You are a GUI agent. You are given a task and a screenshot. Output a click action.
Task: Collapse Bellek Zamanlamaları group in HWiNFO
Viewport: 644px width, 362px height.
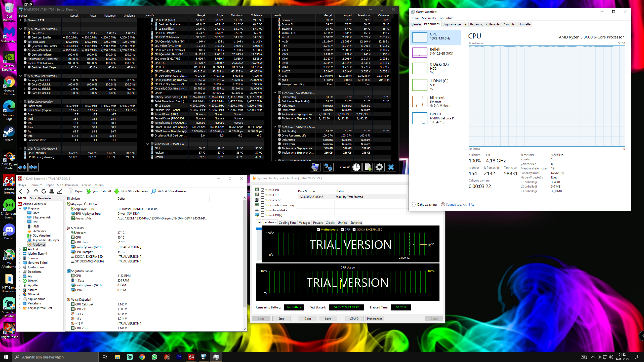(x=21, y=102)
